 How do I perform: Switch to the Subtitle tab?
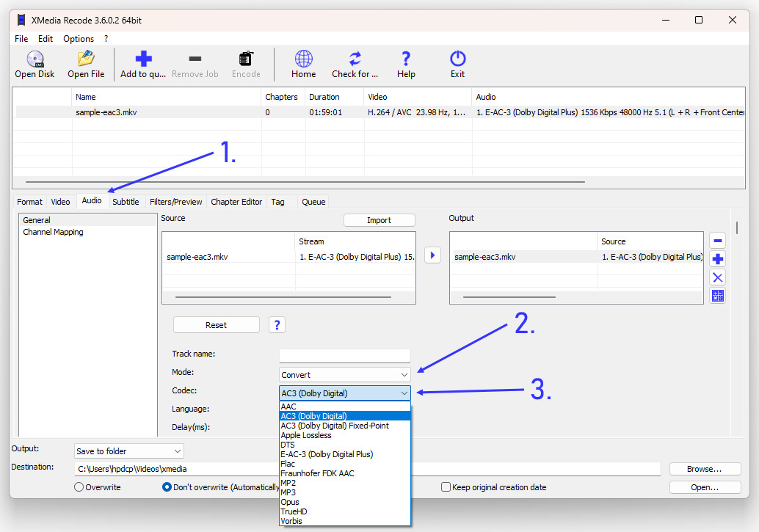tap(126, 202)
